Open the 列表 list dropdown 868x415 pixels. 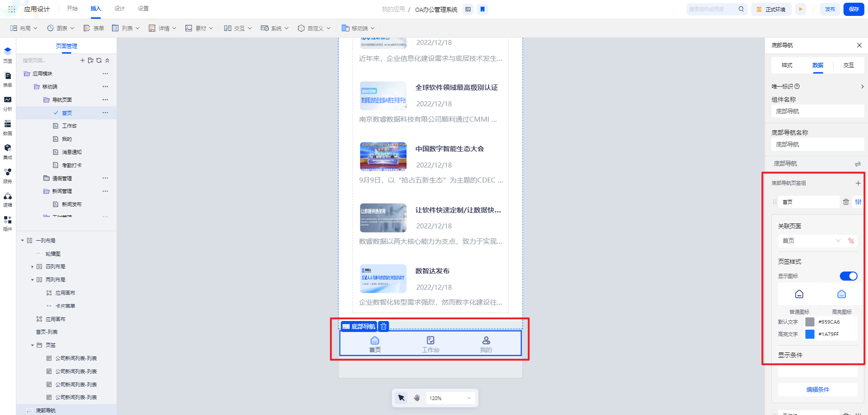coord(126,28)
